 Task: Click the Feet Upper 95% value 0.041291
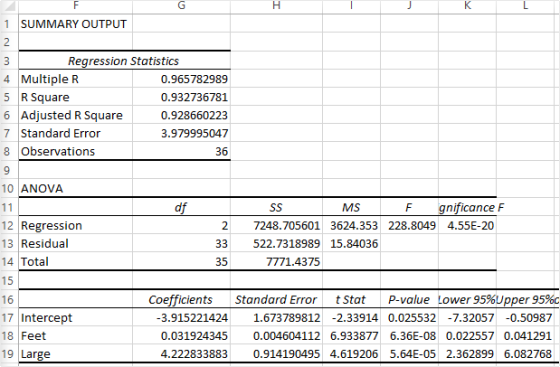(x=525, y=336)
